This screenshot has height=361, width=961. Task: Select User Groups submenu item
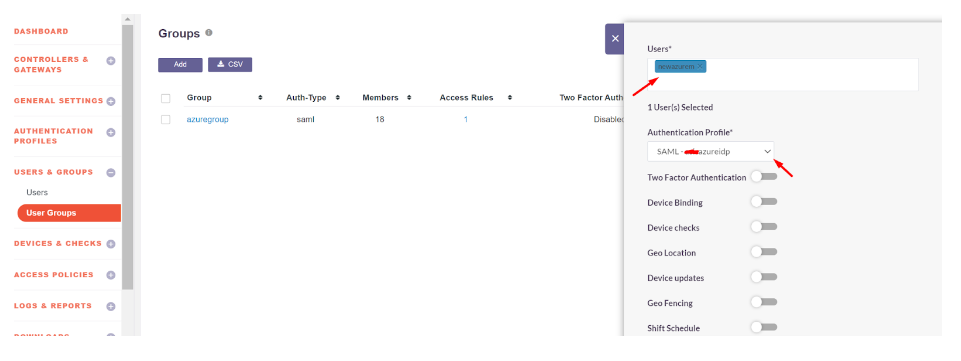coord(69,213)
